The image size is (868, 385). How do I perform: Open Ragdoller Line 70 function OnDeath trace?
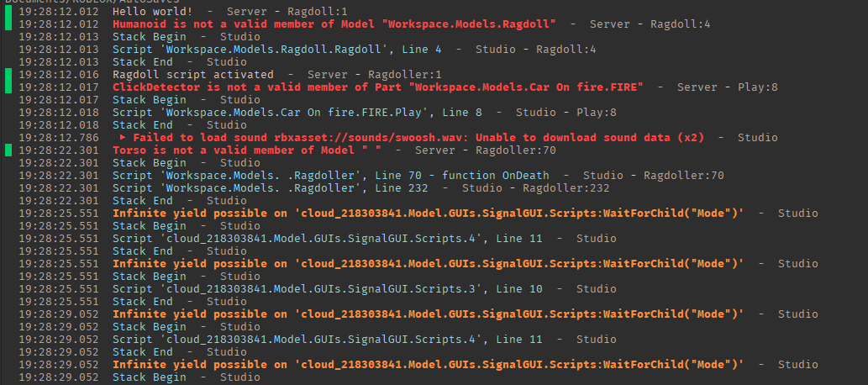(x=330, y=175)
